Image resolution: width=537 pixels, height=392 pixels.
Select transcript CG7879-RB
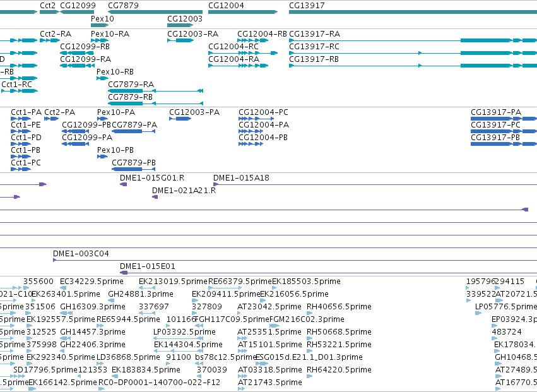130,97
